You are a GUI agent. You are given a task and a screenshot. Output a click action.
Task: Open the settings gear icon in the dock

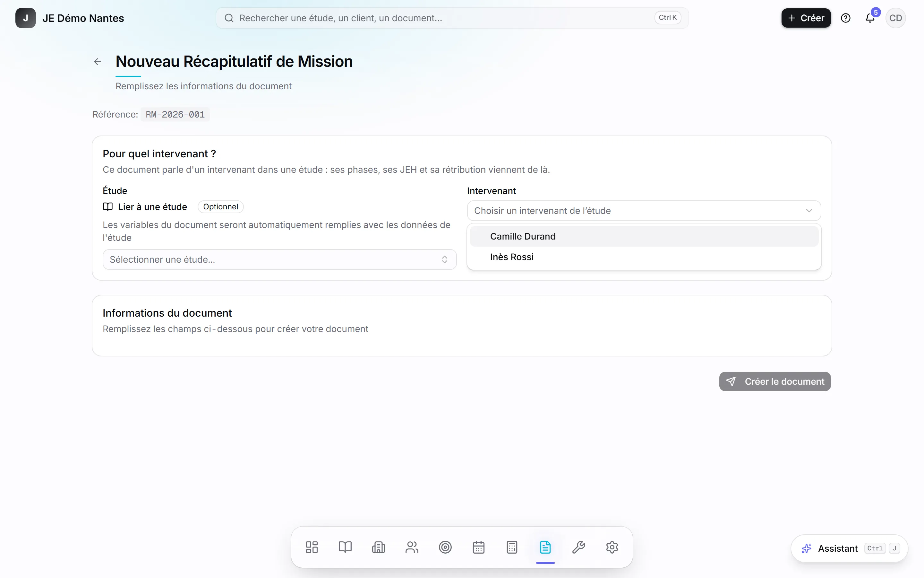(612, 547)
